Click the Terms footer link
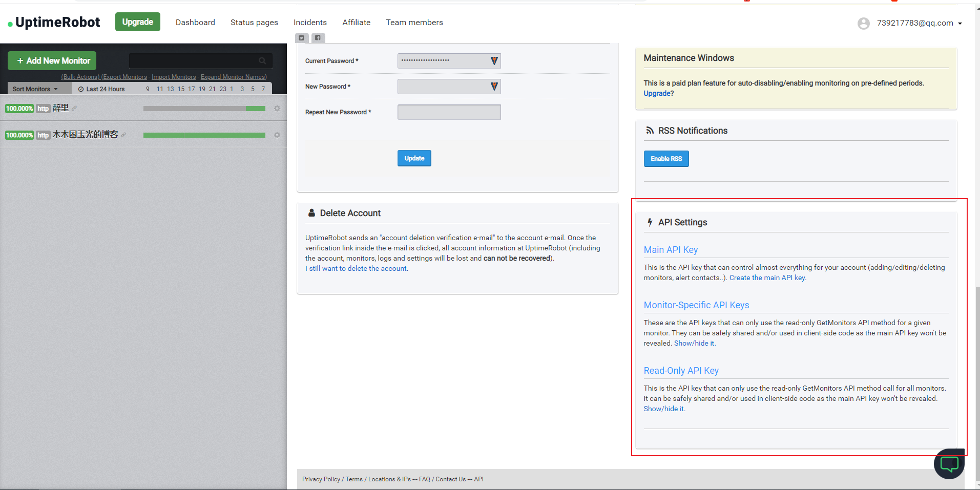This screenshot has width=980, height=490. 354,479
